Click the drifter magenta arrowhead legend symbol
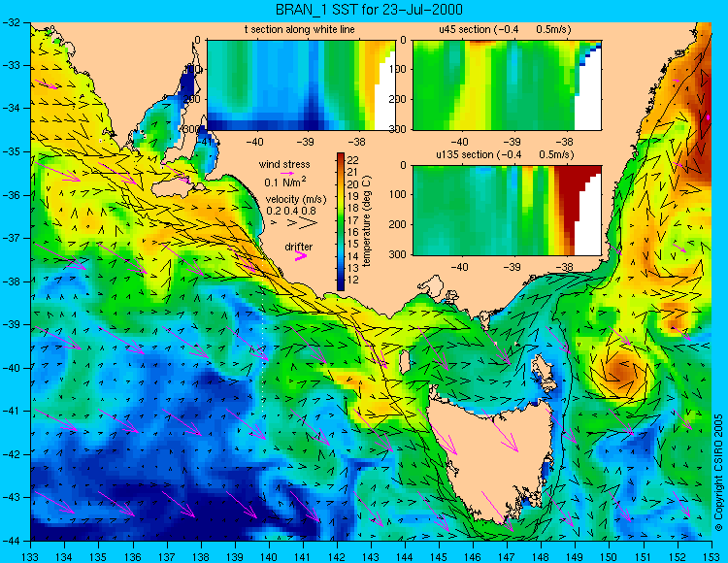The width and height of the screenshot is (728, 563). pos(301,255)
